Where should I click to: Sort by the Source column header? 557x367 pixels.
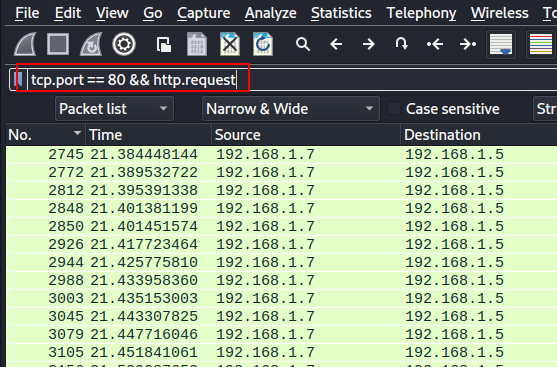306,135
